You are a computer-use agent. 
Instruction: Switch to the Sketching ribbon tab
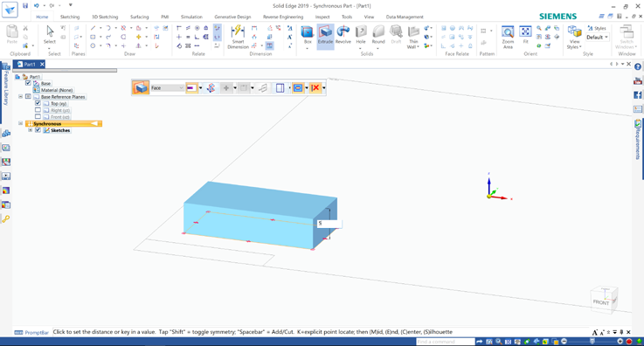tap(70, 17)
